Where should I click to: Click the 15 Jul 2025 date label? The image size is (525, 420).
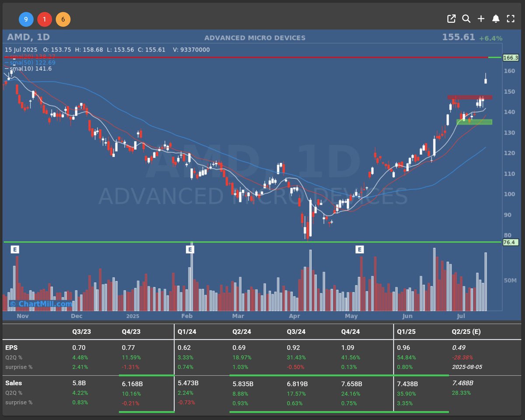point(21,50)
